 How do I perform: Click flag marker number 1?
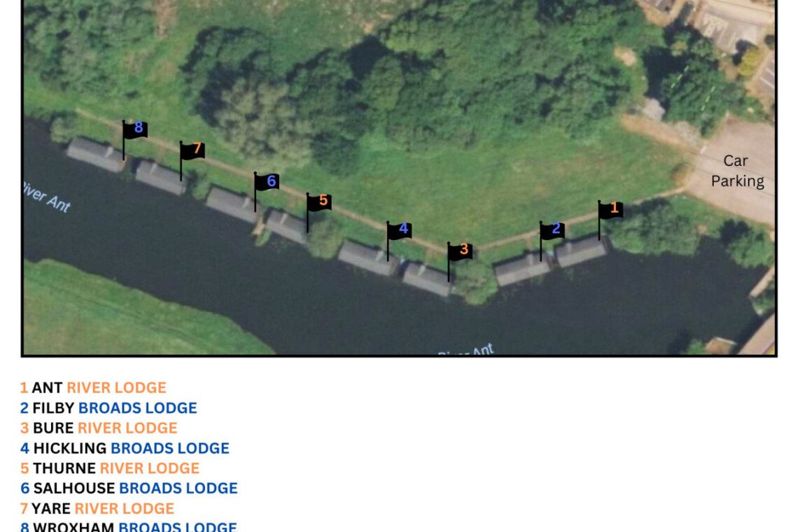(611, 209)
